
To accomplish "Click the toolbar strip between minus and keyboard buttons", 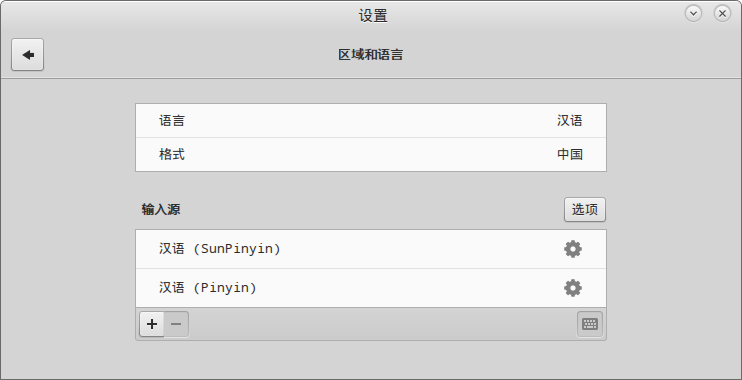I will 383,324.
